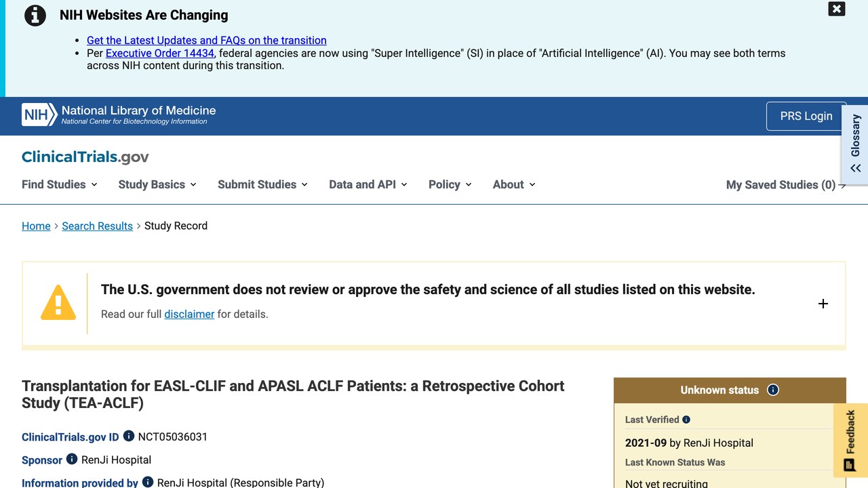Click the study title TEA-ACLF heading
868x488 pixels.
[x=293, y=394]
